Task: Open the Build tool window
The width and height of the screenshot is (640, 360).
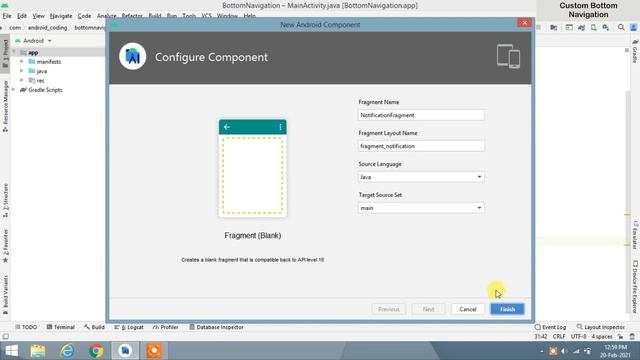Action: pos(94,327)
